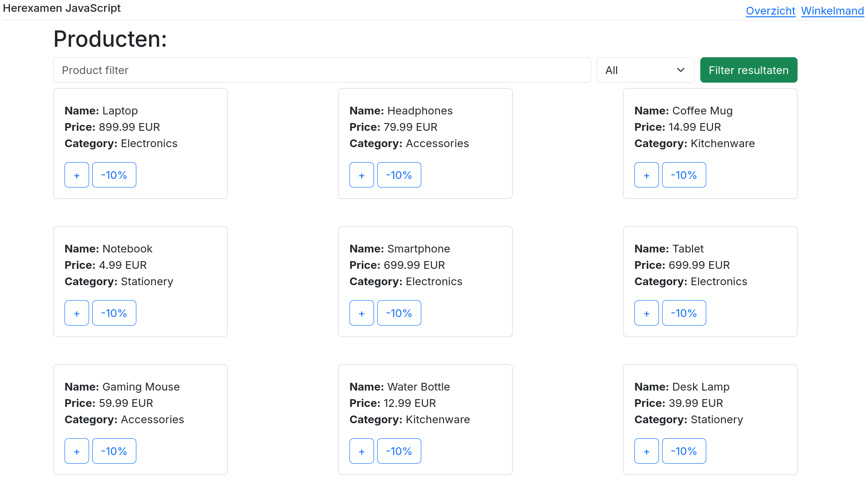The width and height of the screenshot is (868, 480).
Task: Apply -10% discount to Laptop
Action: pyautogui.click(x=114, y=175)
